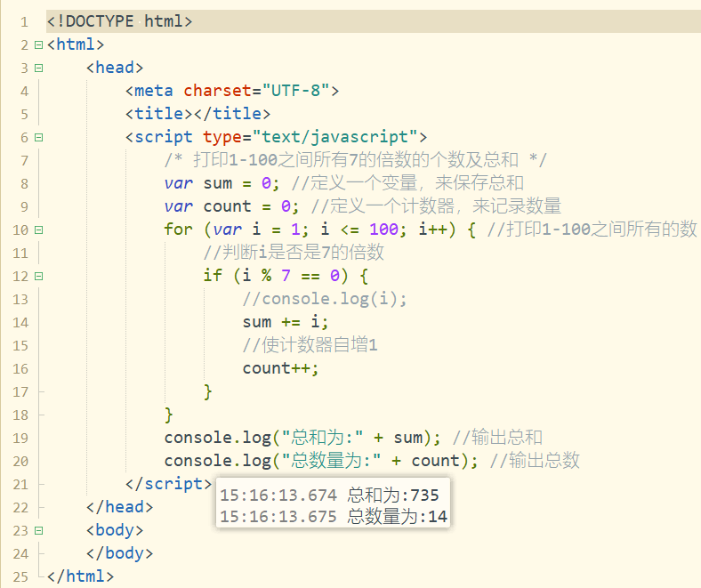Collapse the for loop fold on line 10
Viewport: 701px width, 588px height.
(39, 230)
